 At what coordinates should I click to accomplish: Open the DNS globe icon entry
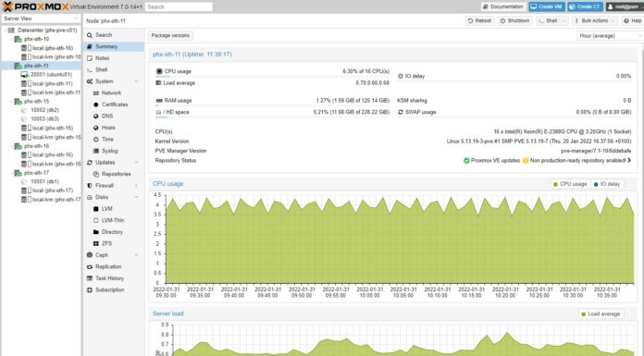pos(95,117)
